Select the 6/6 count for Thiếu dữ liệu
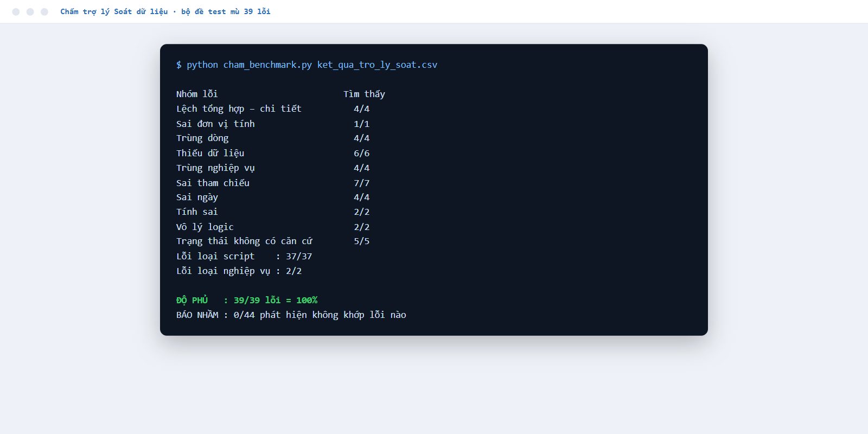The height and width of the screenshot is (434, 868). (x=361, y=153)
